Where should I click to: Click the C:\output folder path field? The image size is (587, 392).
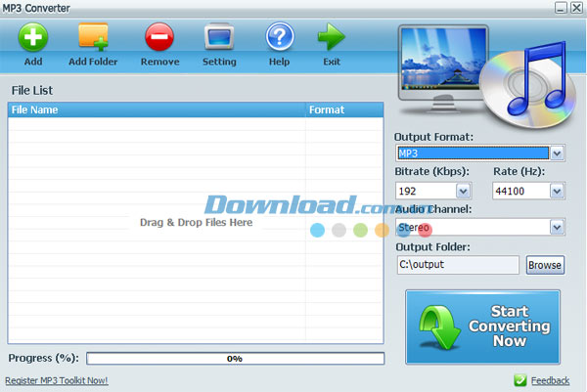[x=458, y=265]
